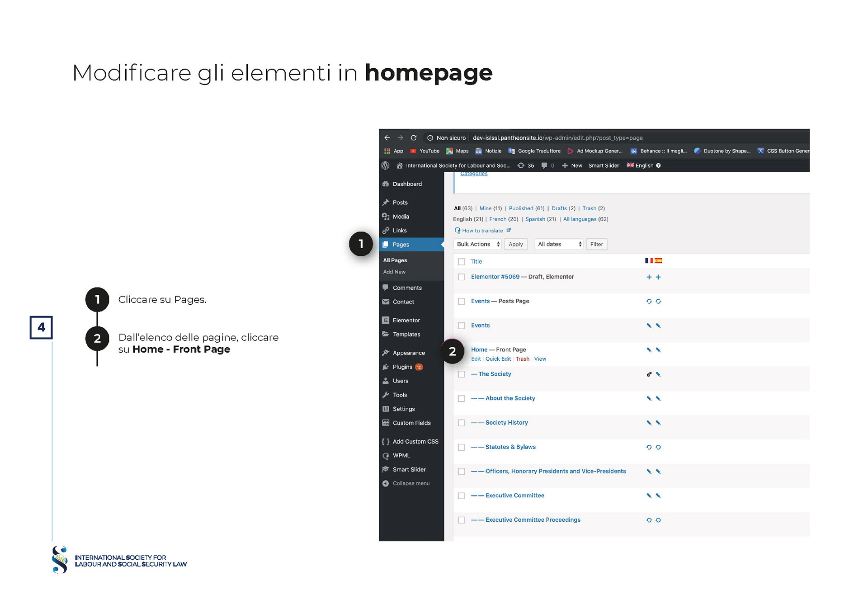Open Pages in the sidebar menu
868x614 pixels.
[401, 245]
